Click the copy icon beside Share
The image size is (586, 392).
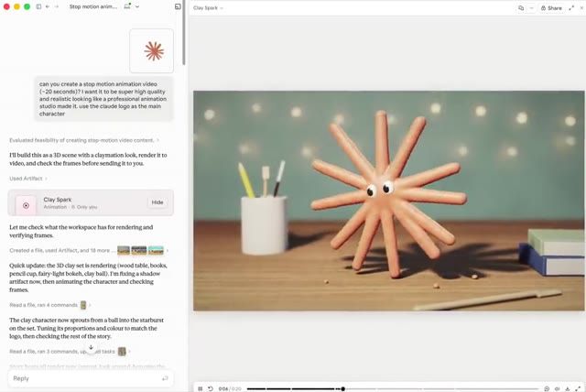(x=521, y=8)
